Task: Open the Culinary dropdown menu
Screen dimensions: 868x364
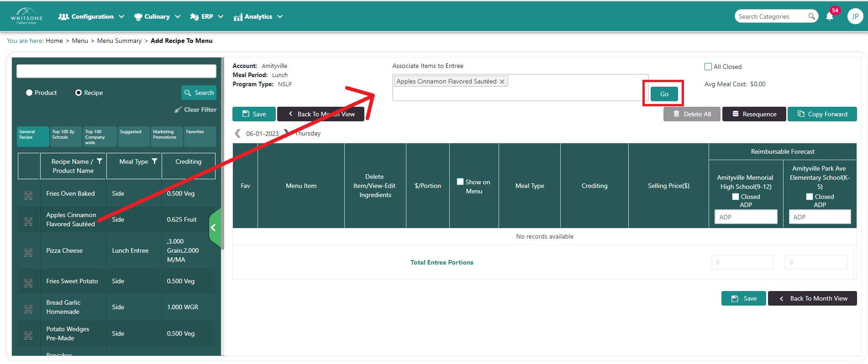Action: (x=157, y=16)
